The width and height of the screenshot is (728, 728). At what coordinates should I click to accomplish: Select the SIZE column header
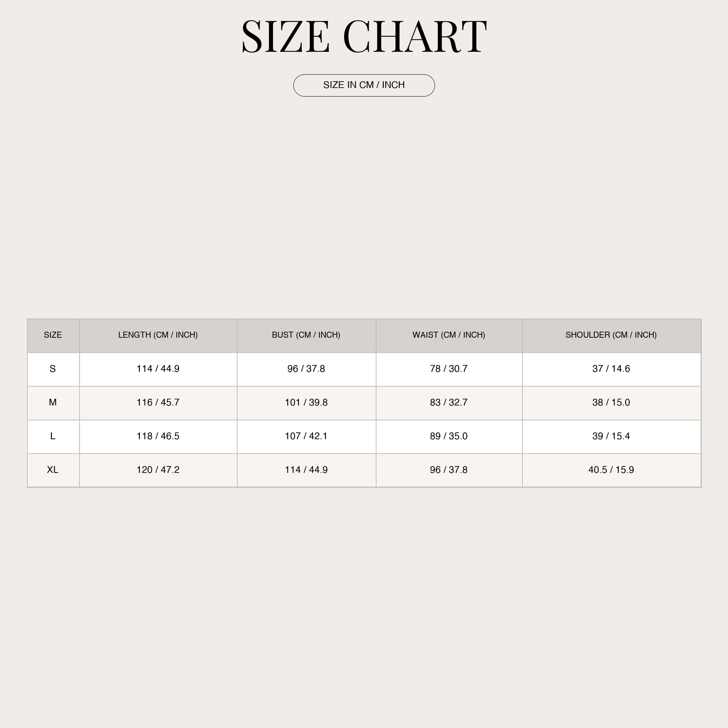coord(53,335)
